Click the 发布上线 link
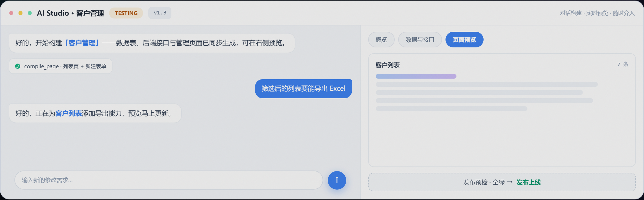 click(x=528, y=182)
